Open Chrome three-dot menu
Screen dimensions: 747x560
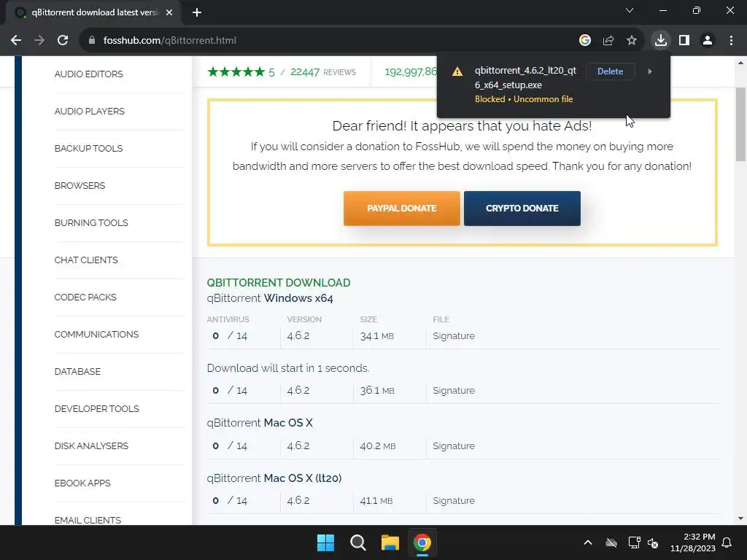731,41
